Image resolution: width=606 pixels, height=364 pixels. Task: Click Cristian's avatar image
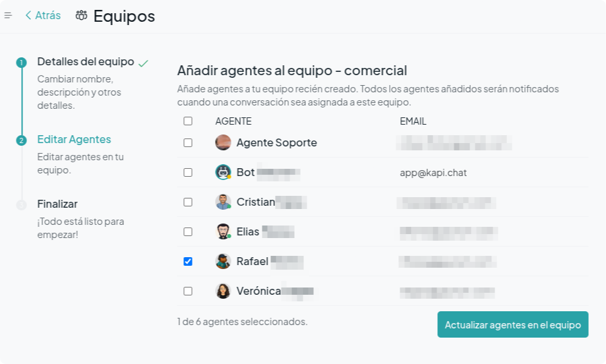click(x=223, y=202)
